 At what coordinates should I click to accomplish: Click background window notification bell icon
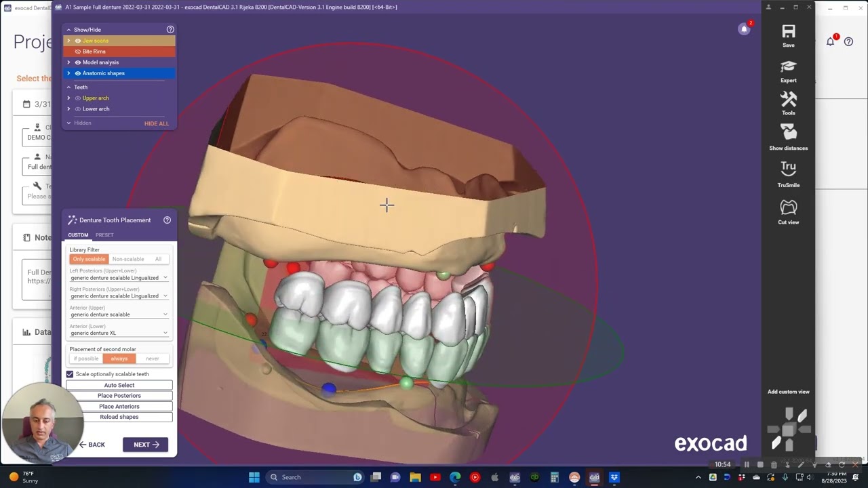coord(830,41)
